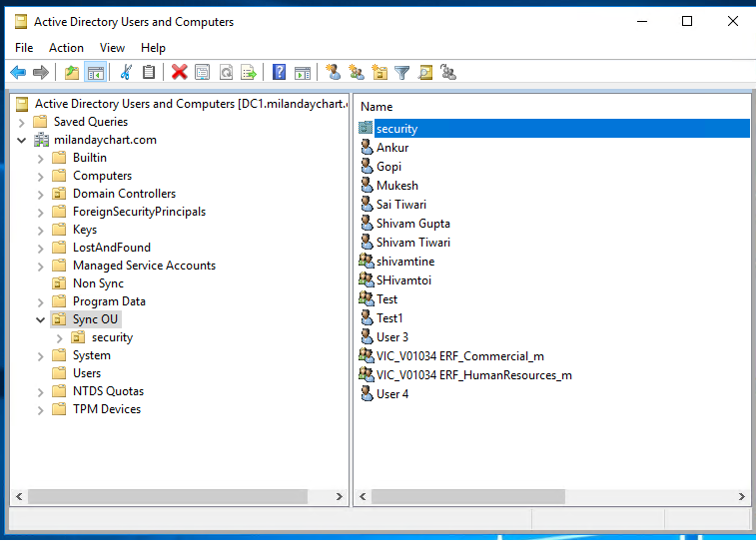Screen dimensions: 756x547
Task: Expand the NTDS Quotas node
Action: [41, 392]
